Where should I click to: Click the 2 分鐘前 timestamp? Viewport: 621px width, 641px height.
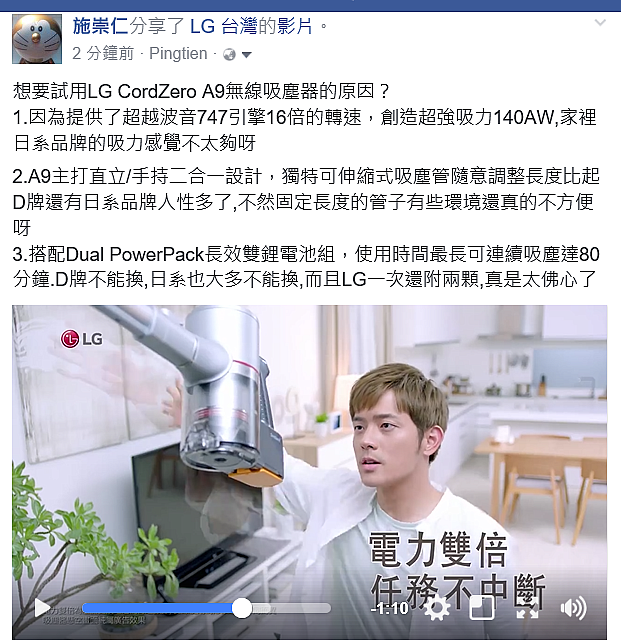click(x=103, y=54)
